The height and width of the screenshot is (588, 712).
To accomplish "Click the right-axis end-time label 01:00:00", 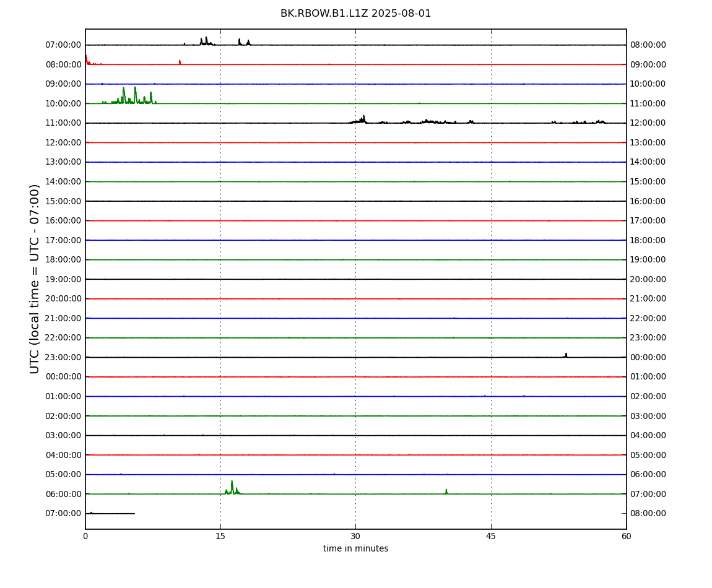I will click(x=648, y=377).
